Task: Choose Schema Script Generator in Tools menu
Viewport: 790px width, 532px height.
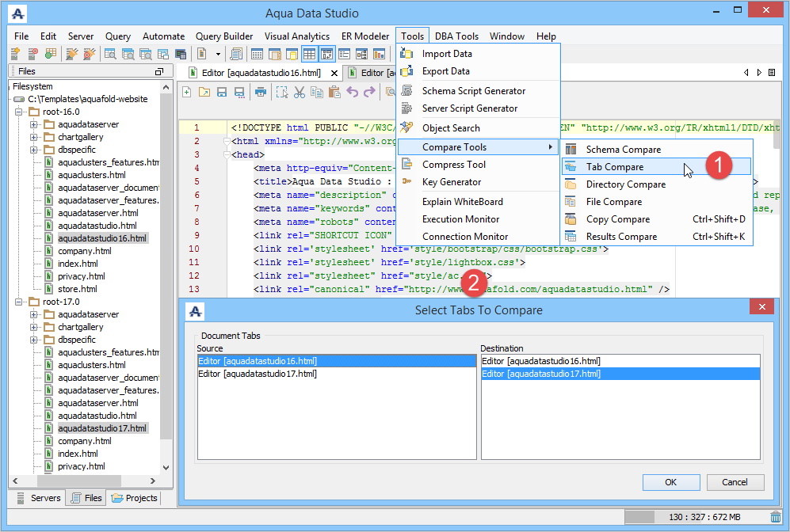Action: [x=473, y=91]
